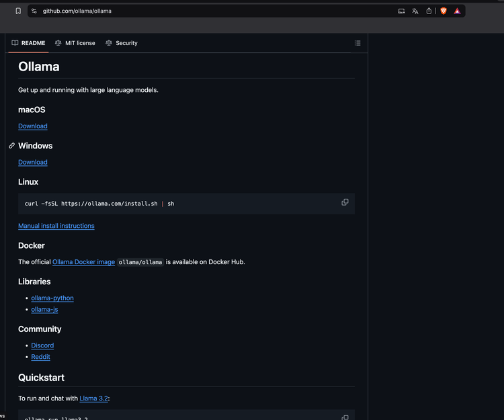This screenshot has height=420, width=504.
Task: Click the Libraries section heading
Action: click(x=34, y=282)
